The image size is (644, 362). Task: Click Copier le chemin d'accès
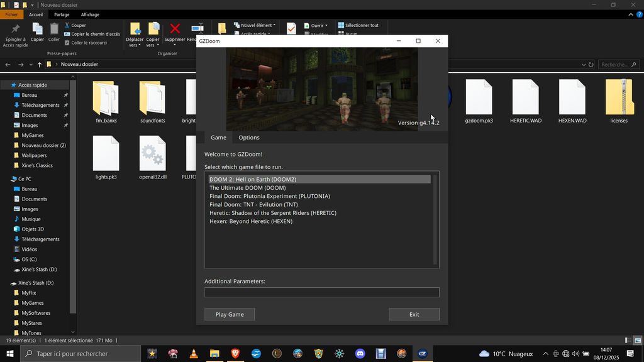[x=92, y=34]
